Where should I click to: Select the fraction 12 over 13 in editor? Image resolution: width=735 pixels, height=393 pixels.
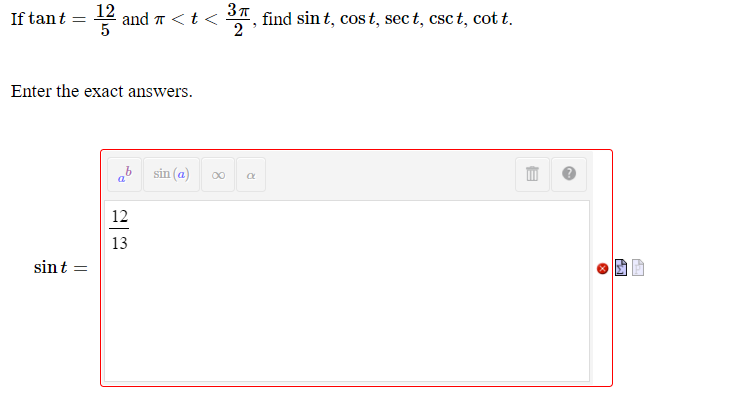pyautogui.click(x=119, y=229)
